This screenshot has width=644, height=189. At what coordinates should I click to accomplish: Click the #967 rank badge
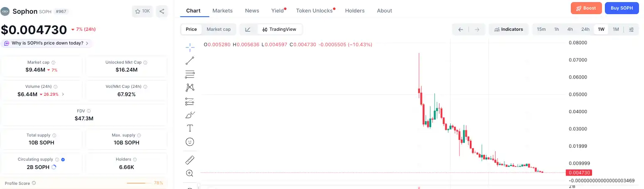point(61,12)
